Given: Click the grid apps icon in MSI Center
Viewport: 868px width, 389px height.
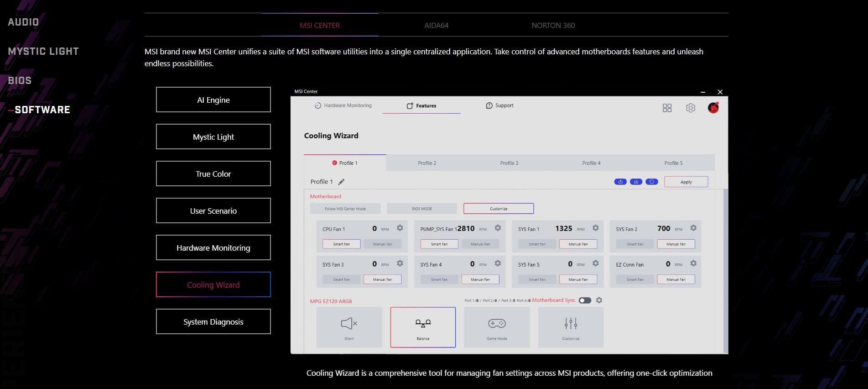Looking at the screenshot, I should [x=667, y=108].
